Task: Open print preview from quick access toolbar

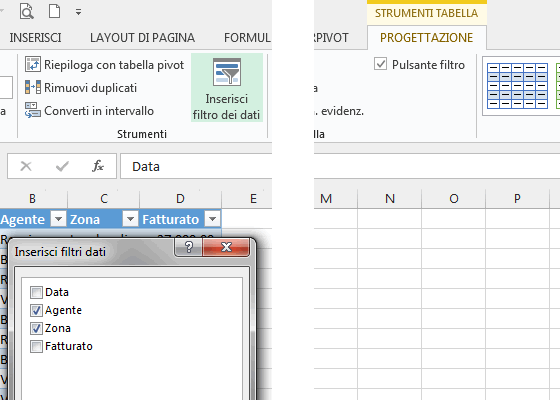Action: [x=27, y=11]
